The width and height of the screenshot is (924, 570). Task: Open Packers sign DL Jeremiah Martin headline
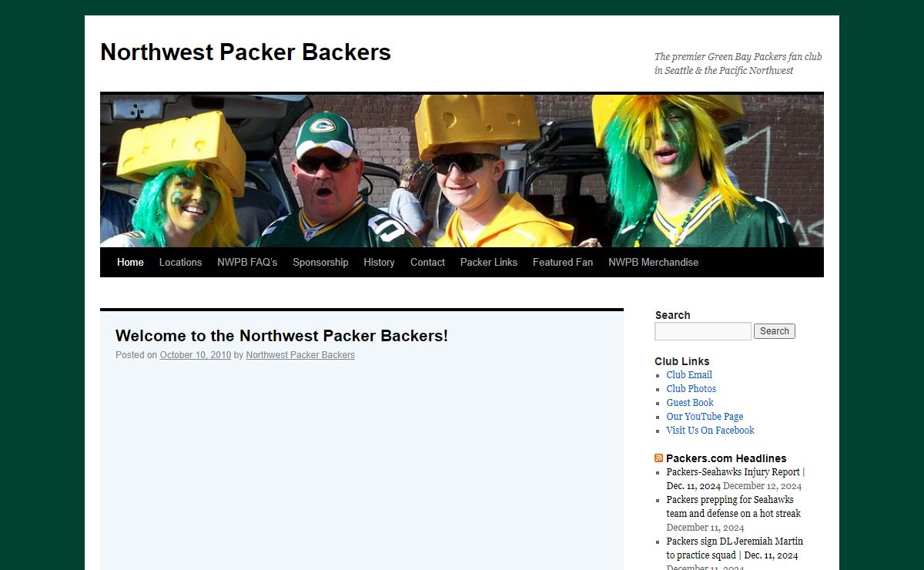tap(735, 548)
